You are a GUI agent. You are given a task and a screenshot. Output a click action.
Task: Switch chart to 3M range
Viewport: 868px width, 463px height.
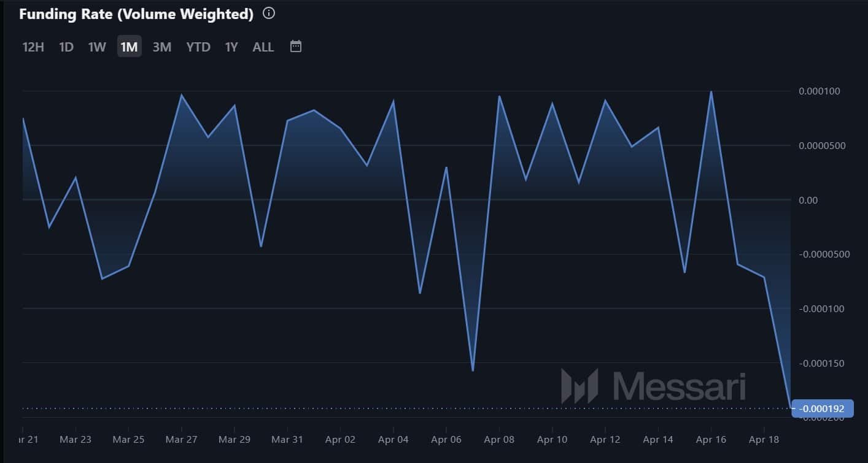click(x=162, y=47)
